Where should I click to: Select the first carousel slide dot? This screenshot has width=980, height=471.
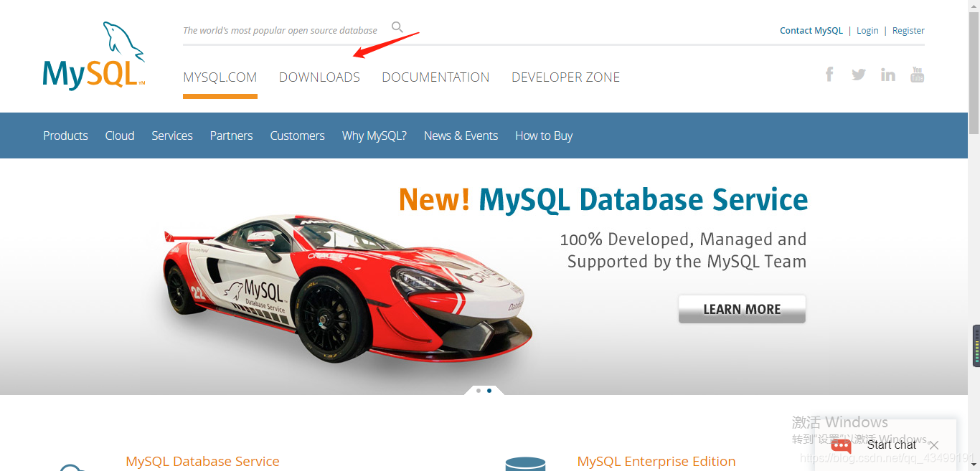coord(479,391)
